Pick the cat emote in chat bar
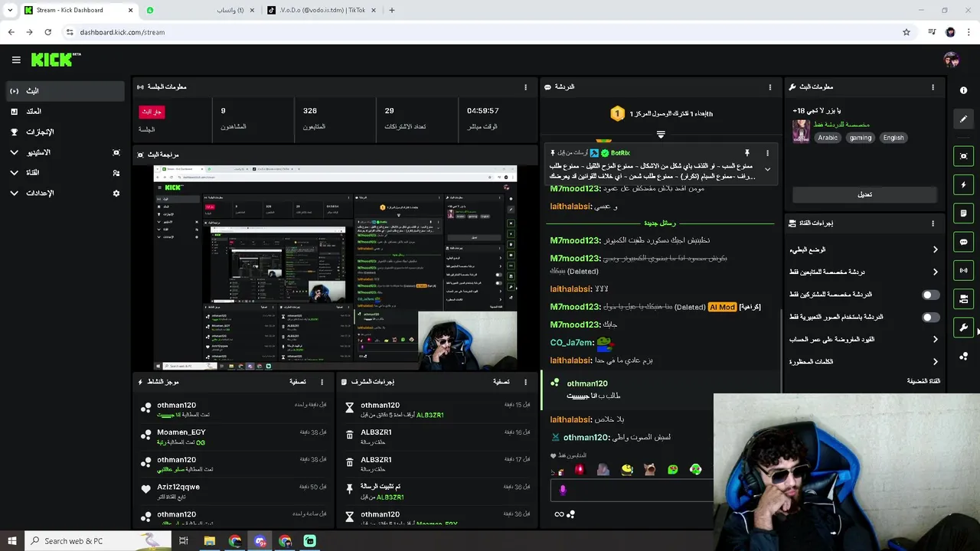This screenshot has width=980, height=551. point(649,470)
